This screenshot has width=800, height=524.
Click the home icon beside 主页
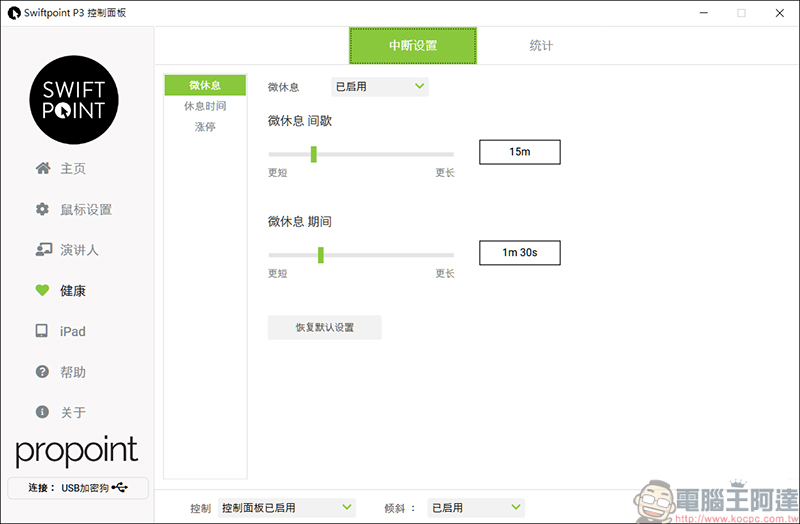[43, 168]
